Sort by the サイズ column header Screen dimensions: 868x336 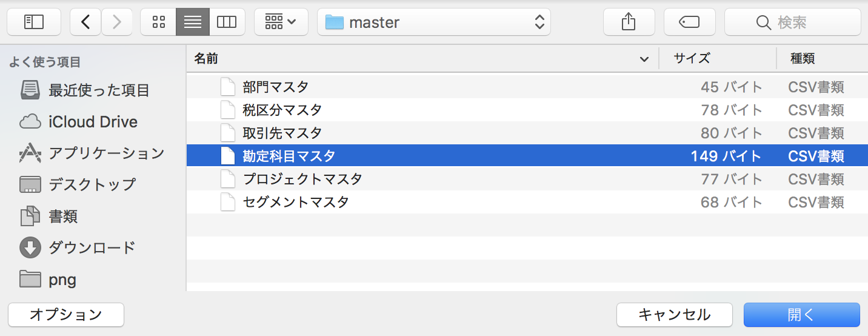(692, 59)
